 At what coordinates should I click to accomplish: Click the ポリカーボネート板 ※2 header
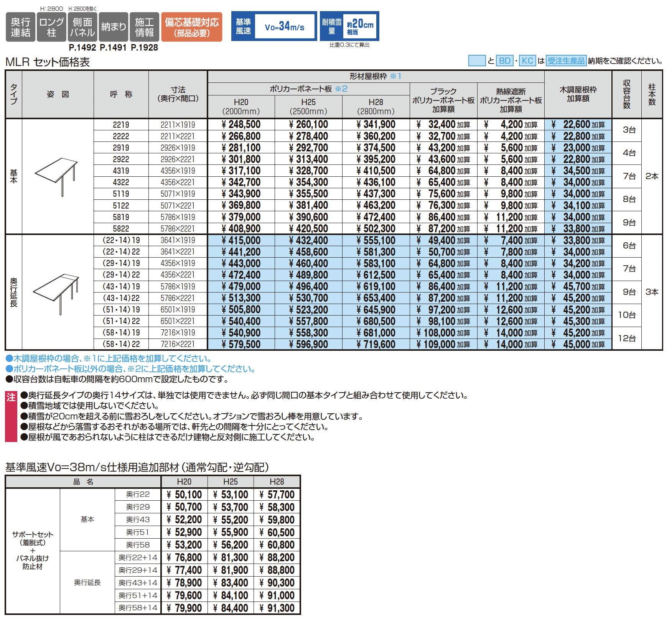(309, 89)
